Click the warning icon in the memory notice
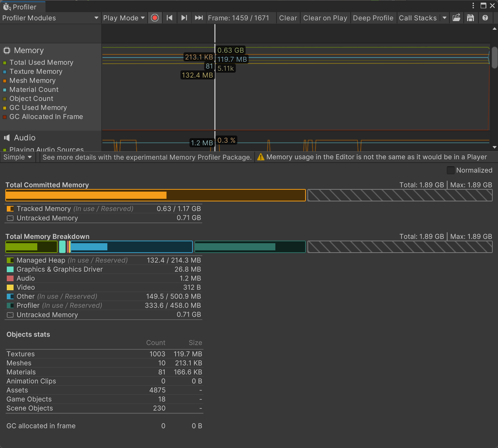Image resolution: width=498 pixels, height=448 pixels. [x=261, y=157]
